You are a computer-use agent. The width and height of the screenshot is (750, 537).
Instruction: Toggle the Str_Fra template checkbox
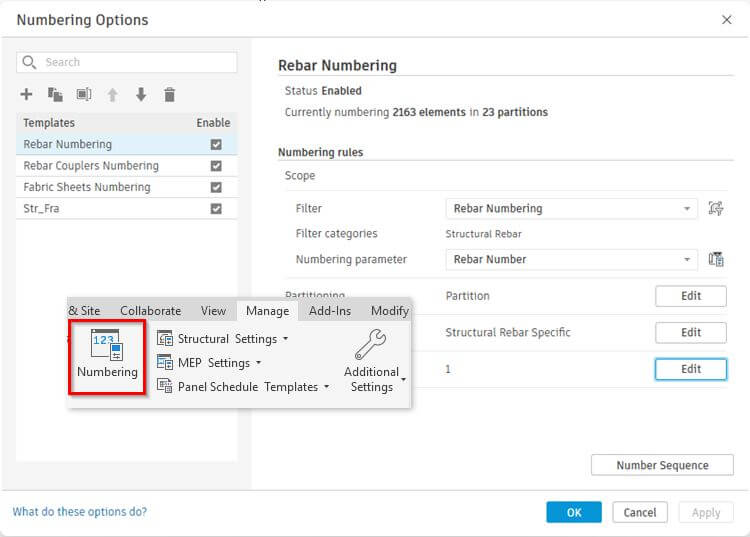[216, 209]
